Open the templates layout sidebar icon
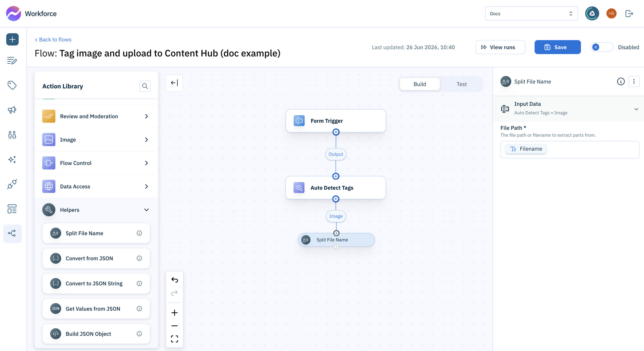This screenshot has height=351, width=644. tap(12, 209)
